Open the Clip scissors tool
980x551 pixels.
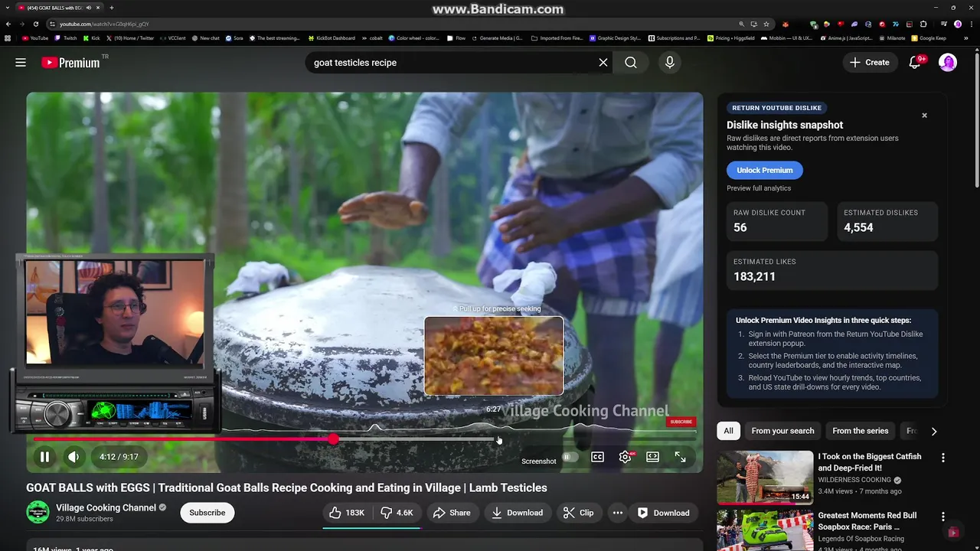578,513
